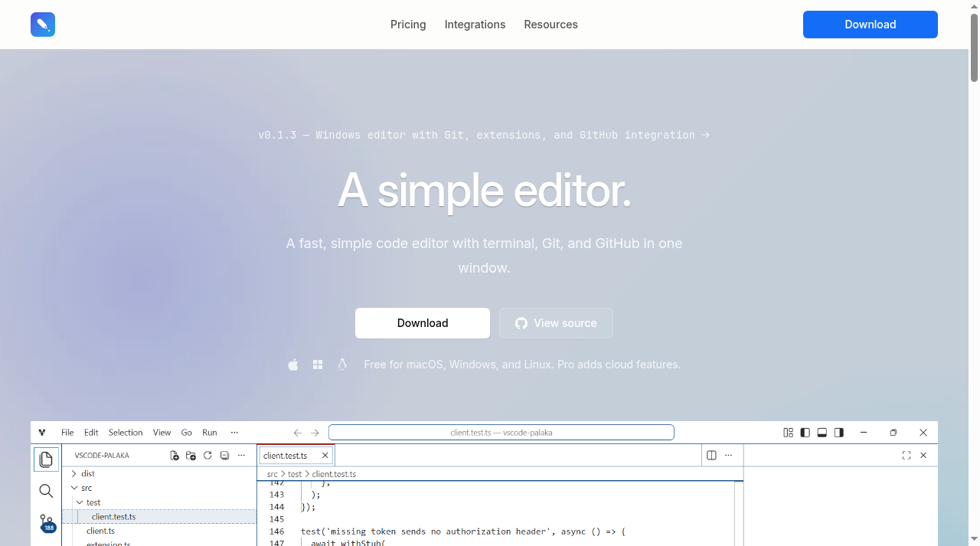
Task: Click the scrollbar down arrow
Action: pyautogui.click(x=974, y=539)
